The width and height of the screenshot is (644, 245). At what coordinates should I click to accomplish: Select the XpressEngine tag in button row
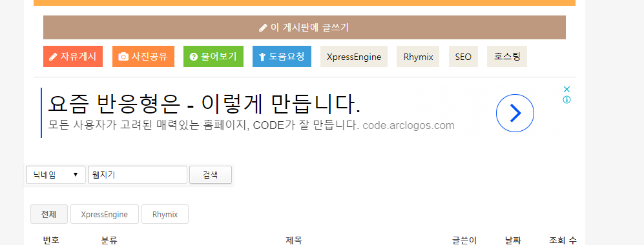coord(353,57)
